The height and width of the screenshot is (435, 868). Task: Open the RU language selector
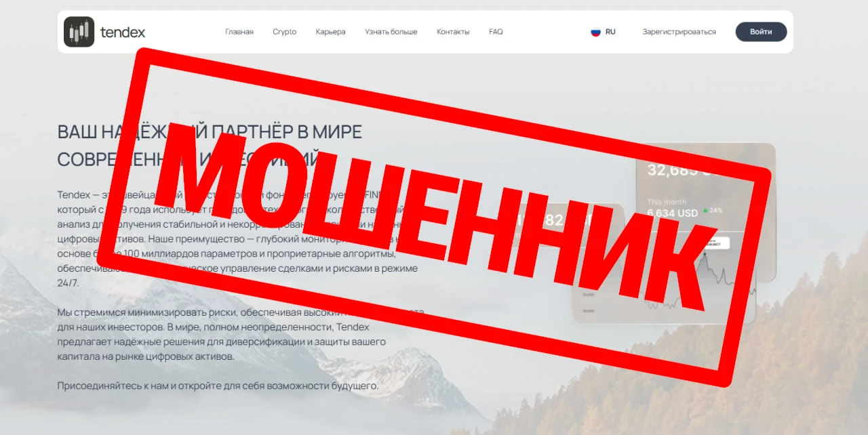603,32
